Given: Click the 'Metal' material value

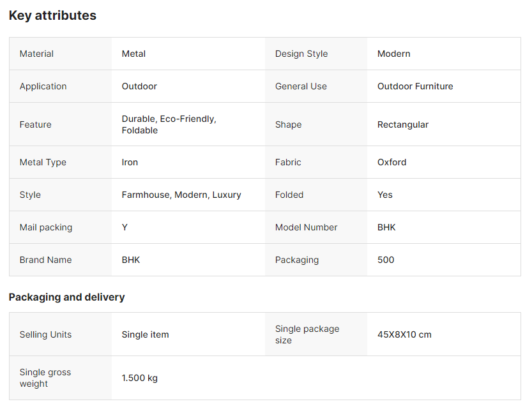Looking at the screenshot, I should 133,54.
